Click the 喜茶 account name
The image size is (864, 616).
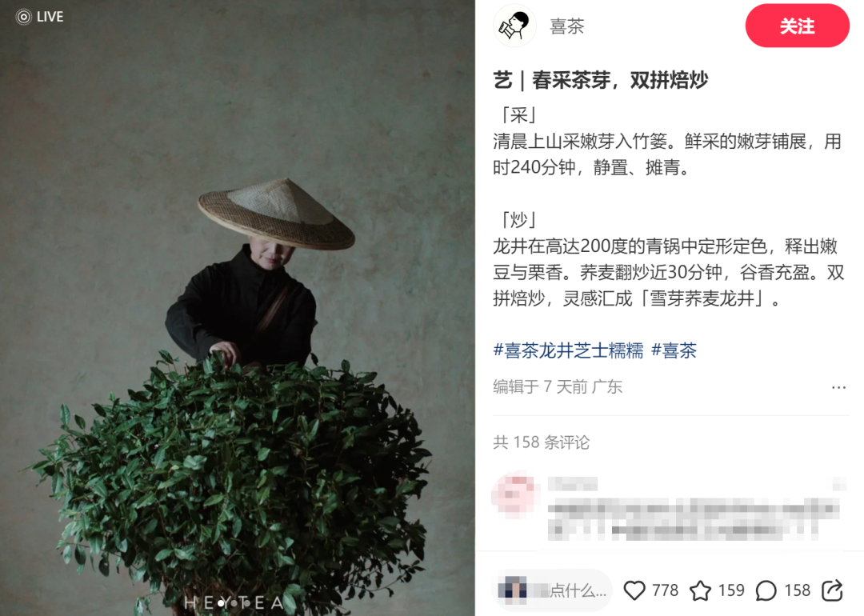567,26
